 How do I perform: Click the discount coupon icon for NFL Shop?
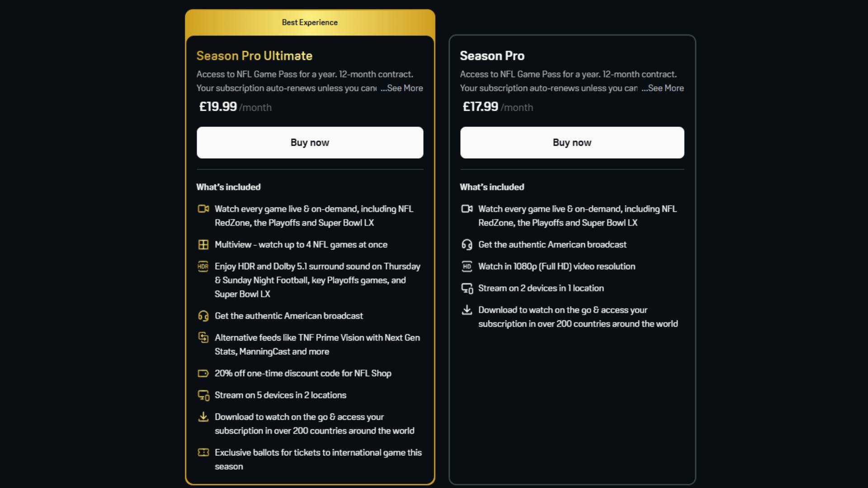[203, 373]
